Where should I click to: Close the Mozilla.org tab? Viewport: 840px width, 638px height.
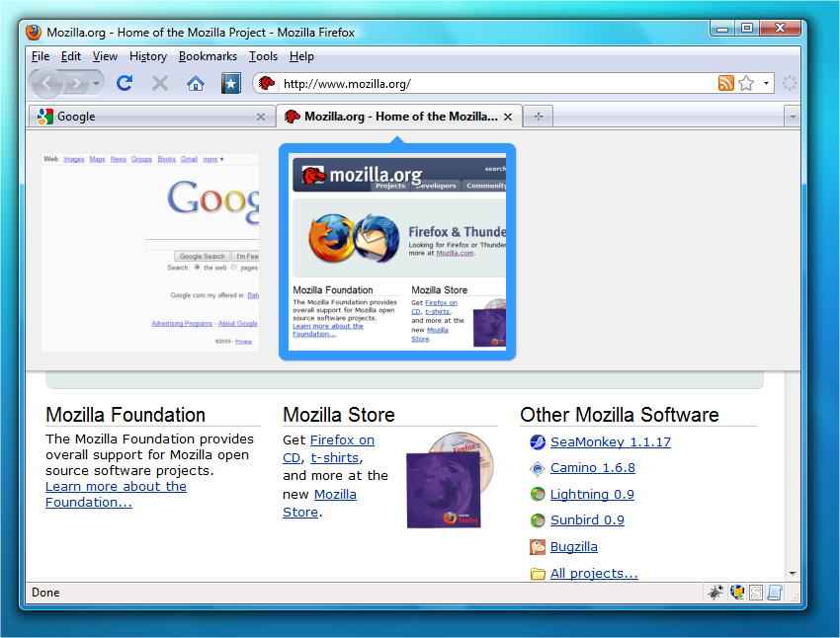(508, 117)
